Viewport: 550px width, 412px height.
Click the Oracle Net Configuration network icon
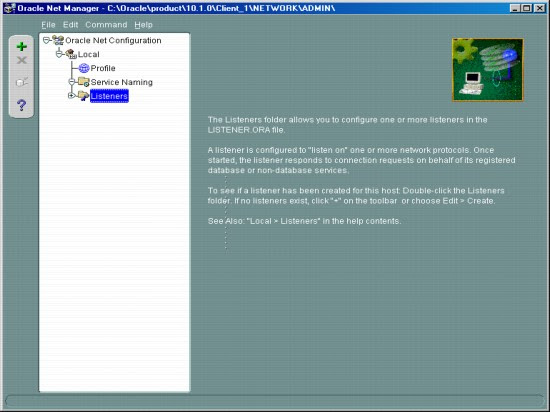click(x=58, y=40)
